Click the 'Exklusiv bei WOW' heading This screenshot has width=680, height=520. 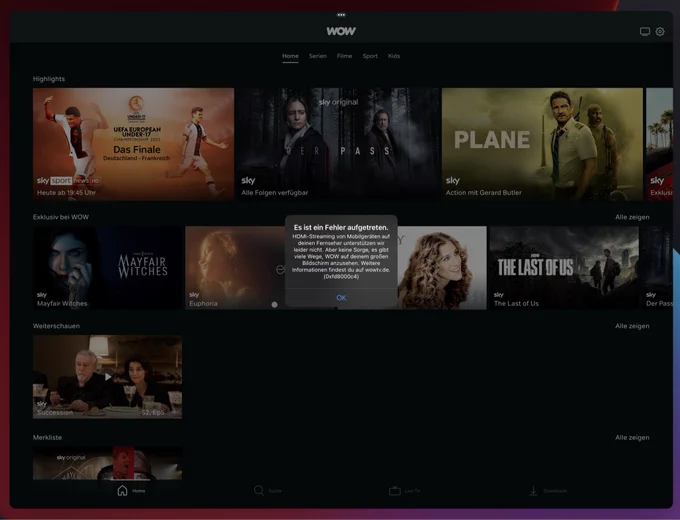61,217
